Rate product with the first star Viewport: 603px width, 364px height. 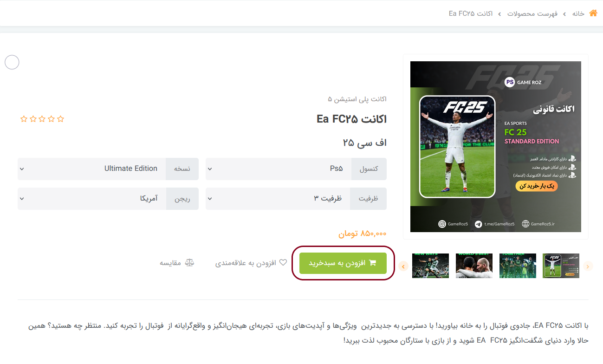click(24, 119)
